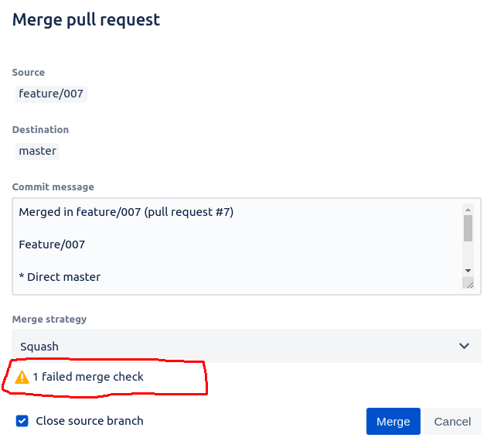Viewport: 494px width, 448px height.
Task: Click the scrollbar up arrow in commit message
Action: [x=468, y=210]
